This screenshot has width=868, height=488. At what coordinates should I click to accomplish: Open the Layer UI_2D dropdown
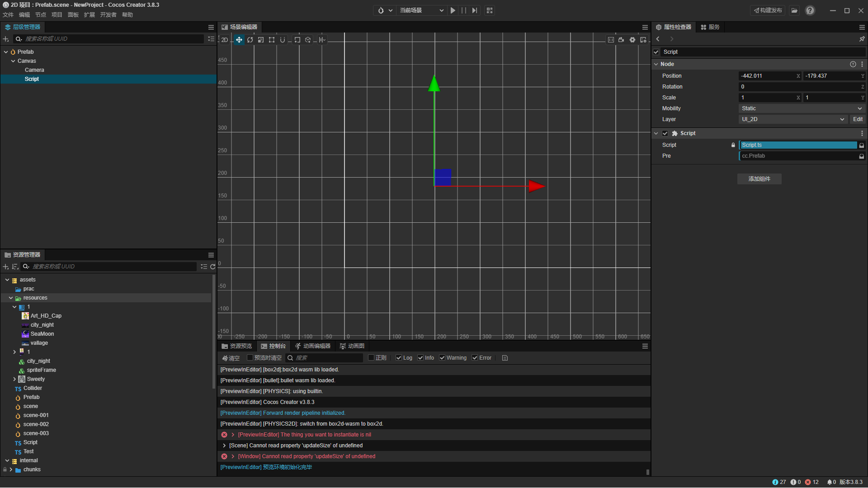pos(793,119)
